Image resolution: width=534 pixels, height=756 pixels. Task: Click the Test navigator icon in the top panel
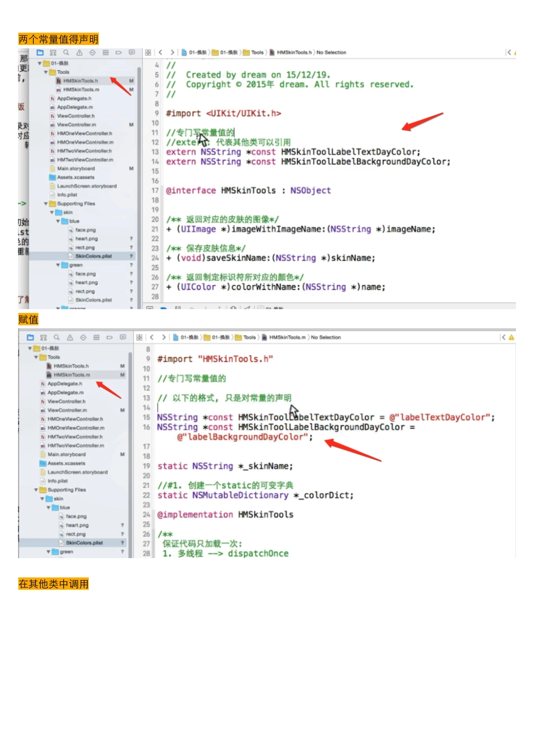coord(92,52)
